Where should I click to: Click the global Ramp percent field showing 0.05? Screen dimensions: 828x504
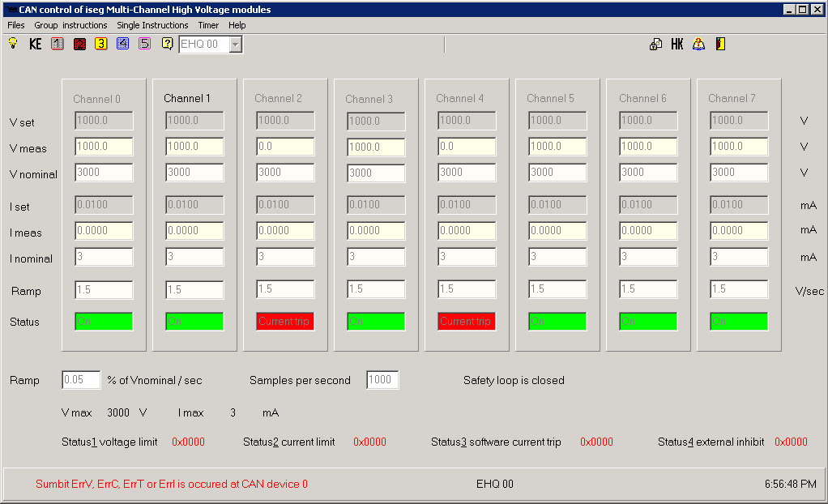click(81, 380)
